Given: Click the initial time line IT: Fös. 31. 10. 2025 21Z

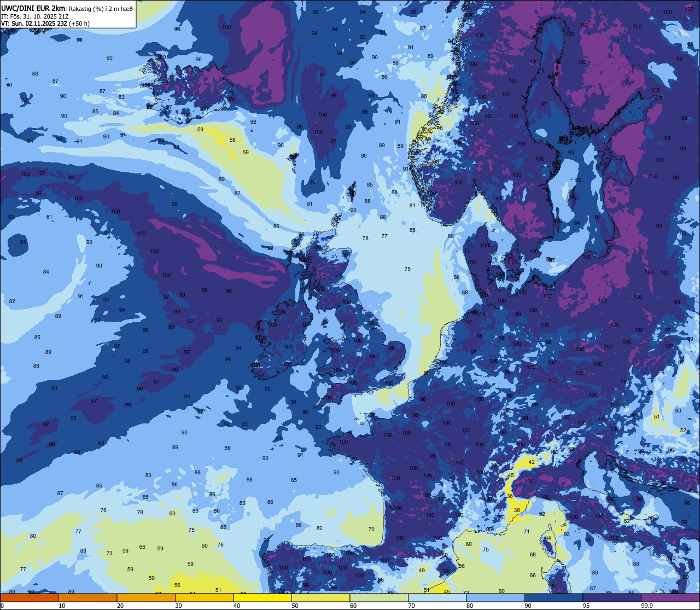Looking at the screenshot, I should point(35,16).
